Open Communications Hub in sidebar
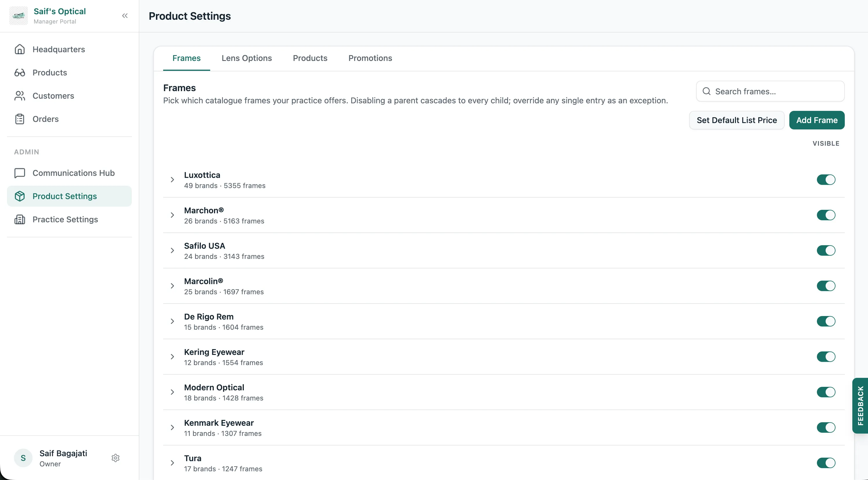The image size is (868, 480). click(x=69, y=173)
